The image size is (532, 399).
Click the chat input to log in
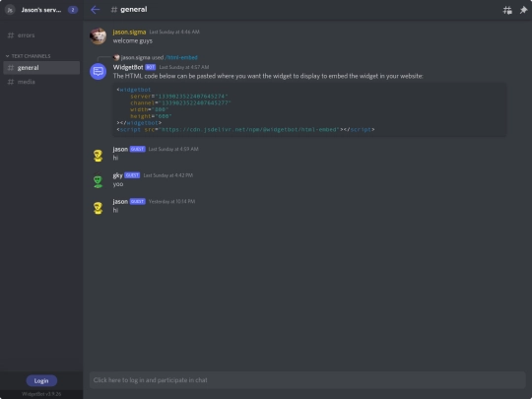[307, 380]
